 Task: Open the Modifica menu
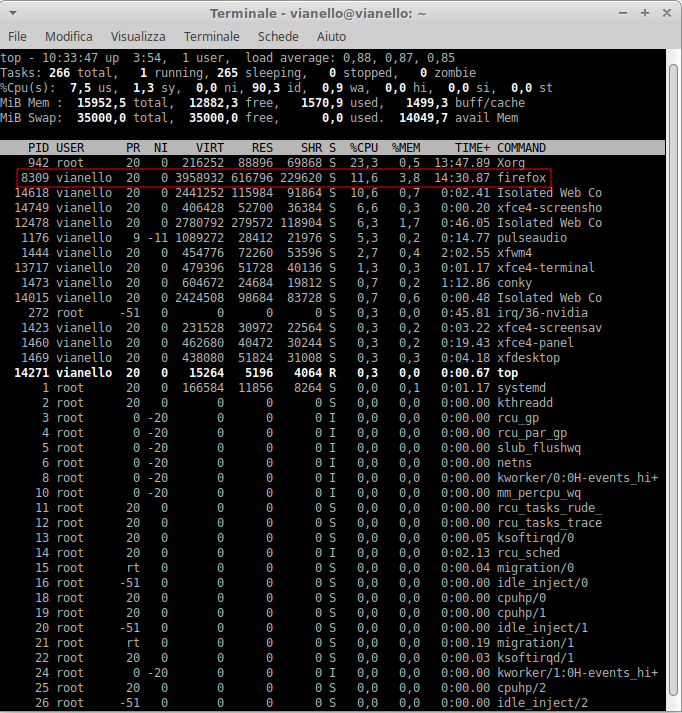click(69, 36)
